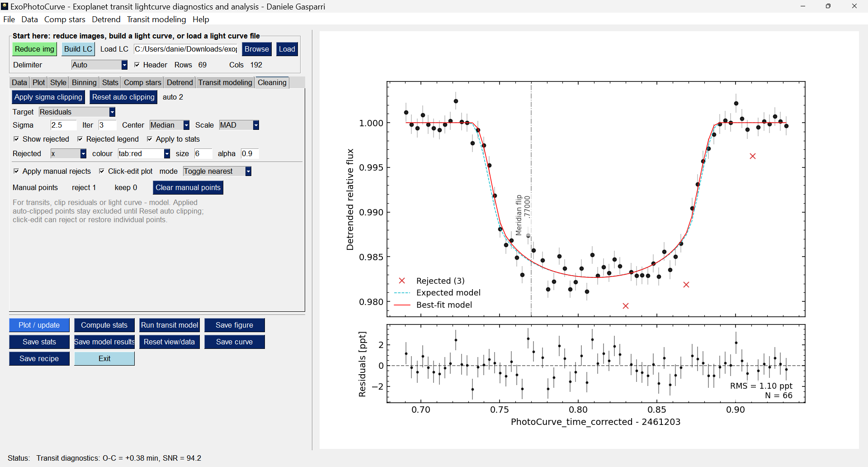Click the alpha value field

[250, 154]
